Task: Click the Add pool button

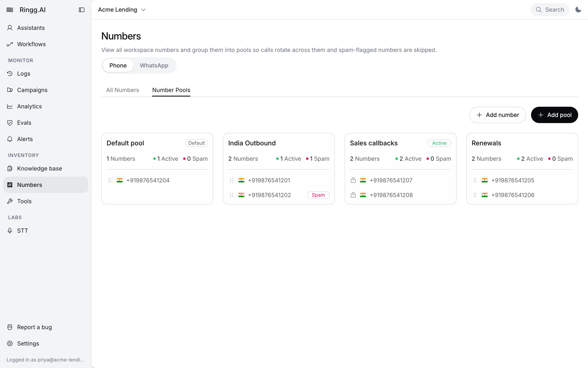Action: [x=555, y=115]
